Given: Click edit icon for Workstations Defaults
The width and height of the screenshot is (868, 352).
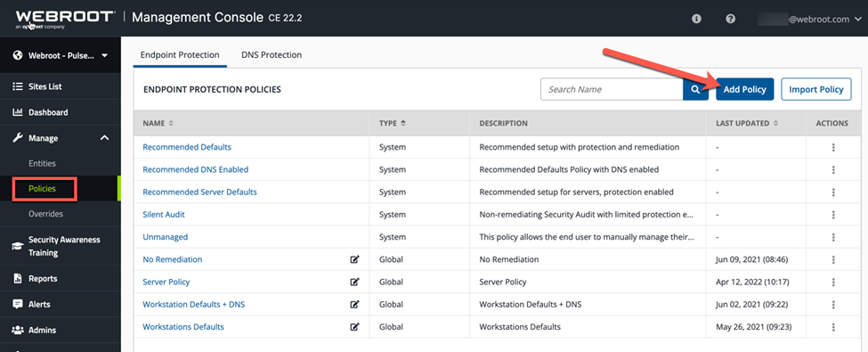Looking at the screenshot, I should pos(355,327).
